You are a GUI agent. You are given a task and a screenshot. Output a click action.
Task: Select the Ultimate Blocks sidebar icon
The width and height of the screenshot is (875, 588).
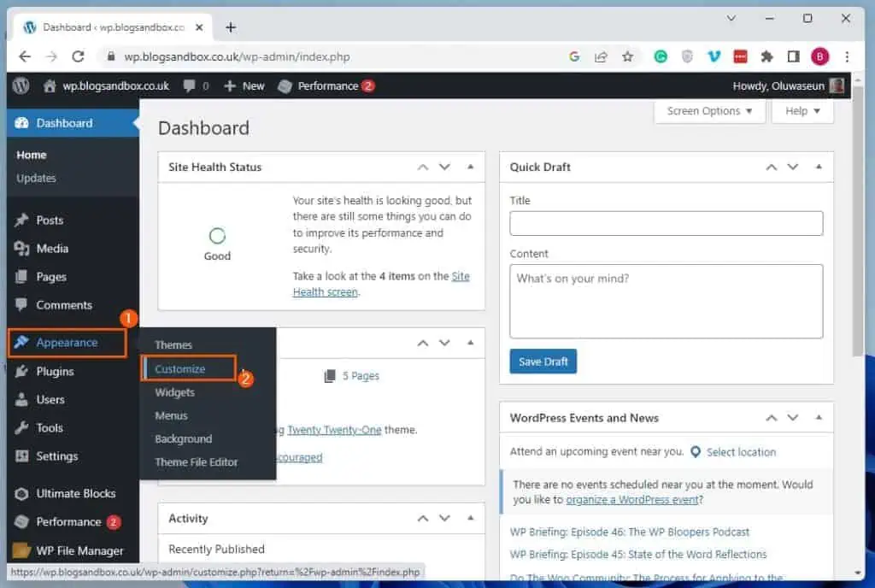point(22,493)
